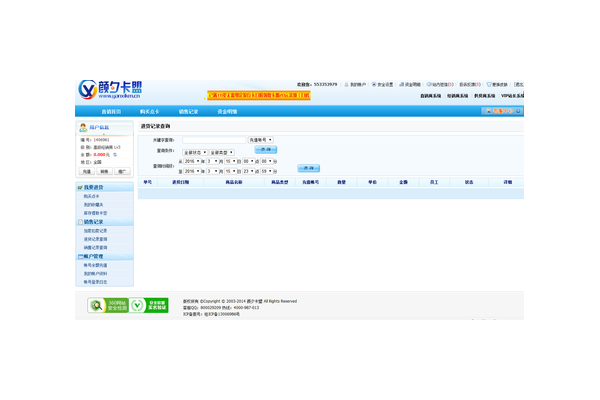The width and height of the screenshot is (600, 400).
Task: Click the 金额 column header
Action: click(403, 182)
